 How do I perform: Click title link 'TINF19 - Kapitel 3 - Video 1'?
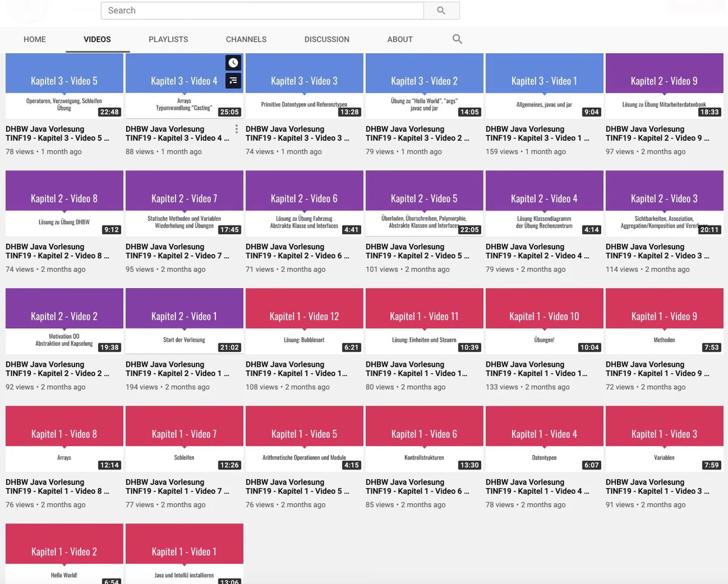(538, 133)
